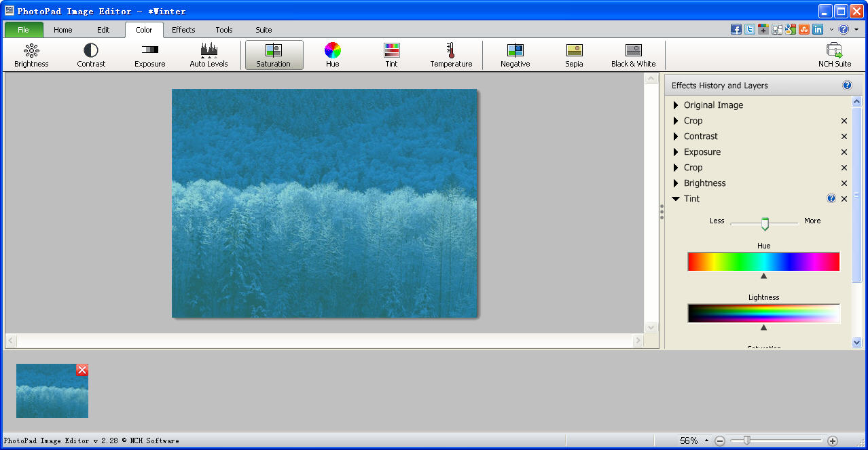Click the panel splitter grip dots

point(662,212)
